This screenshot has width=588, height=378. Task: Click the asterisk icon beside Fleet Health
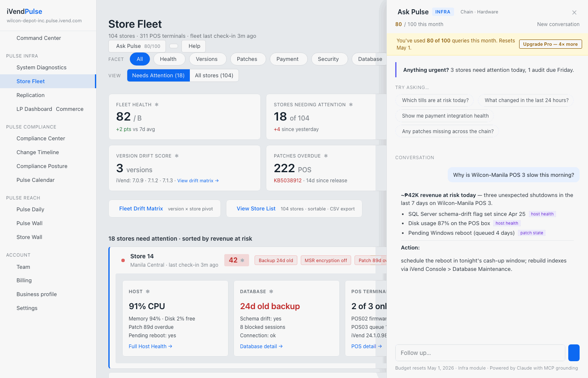tap(157, 105)
